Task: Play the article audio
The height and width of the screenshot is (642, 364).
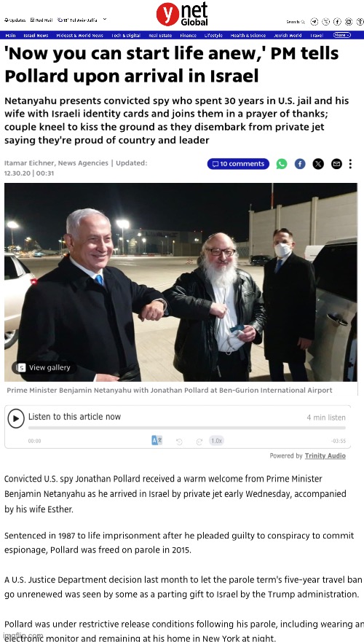Action: tap(16, 418)
